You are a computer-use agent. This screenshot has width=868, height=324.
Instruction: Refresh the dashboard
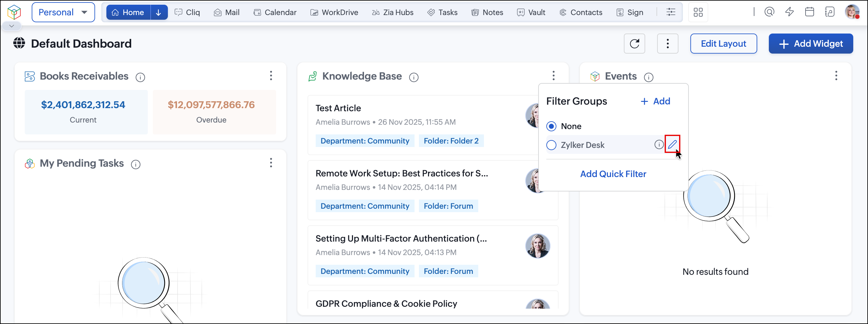point(635,44)
